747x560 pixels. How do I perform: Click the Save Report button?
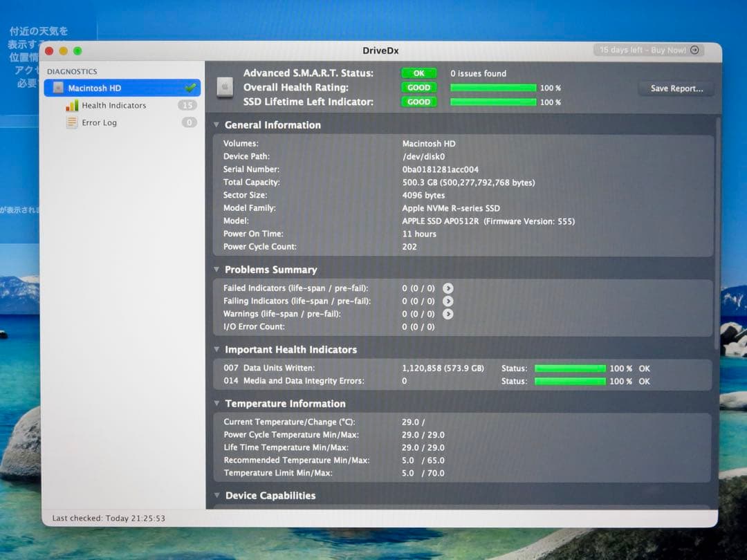[676, 88]
